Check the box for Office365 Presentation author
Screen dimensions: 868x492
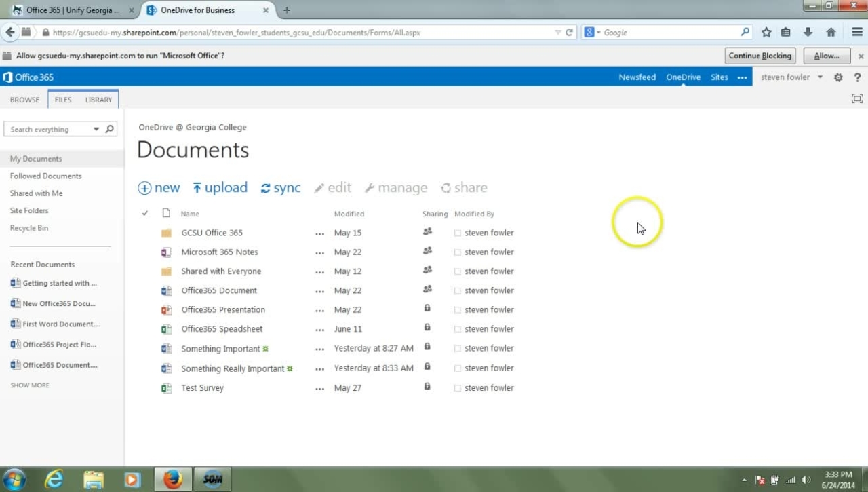pos(458,310)
